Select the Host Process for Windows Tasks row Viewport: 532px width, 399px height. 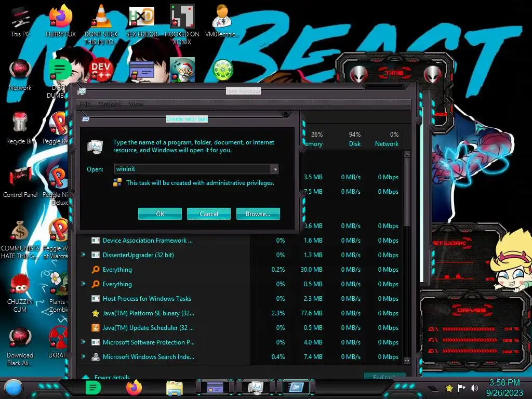click(240, 299)
